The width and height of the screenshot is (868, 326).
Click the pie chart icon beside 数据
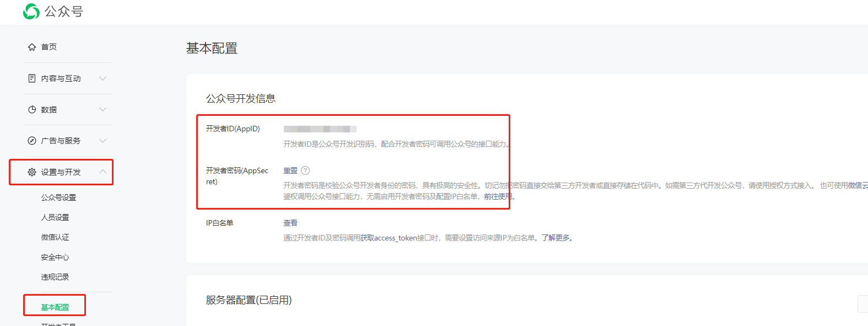point(32,110)
